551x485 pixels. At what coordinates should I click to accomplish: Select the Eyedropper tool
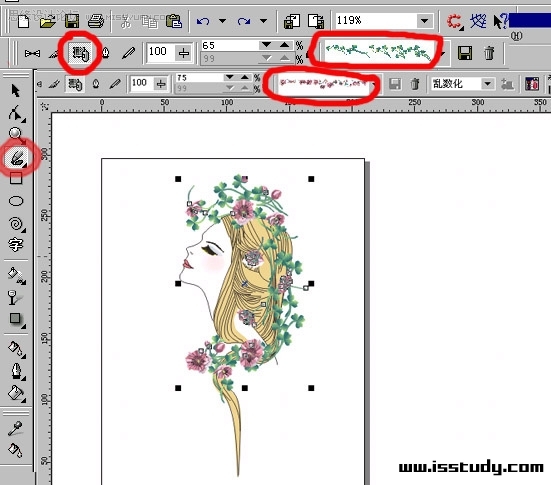tap(15, 428)
